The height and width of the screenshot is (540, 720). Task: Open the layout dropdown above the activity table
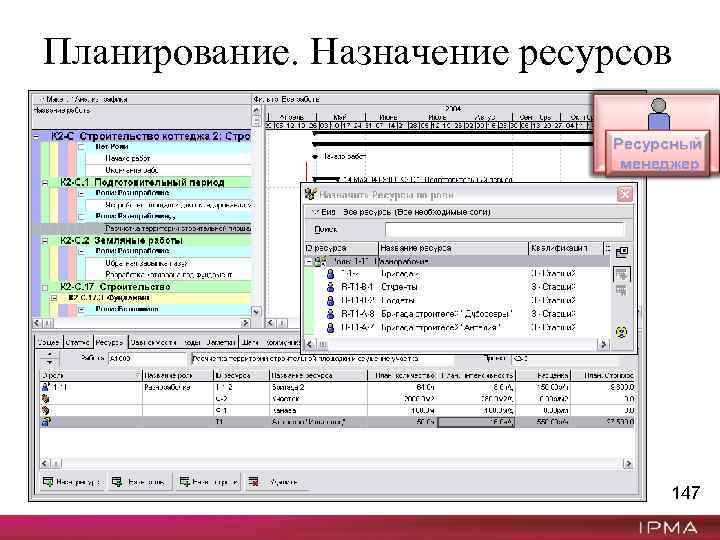coord(85,99)
